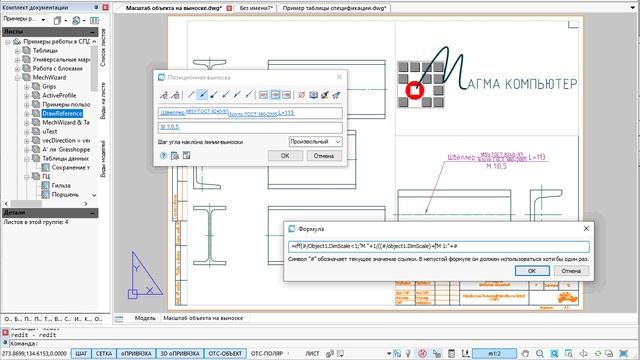This screenshot has width=640, height=360.
Task: Expand the Таблицы tree node
Action: pyautogui.click(x=17, y=51)
